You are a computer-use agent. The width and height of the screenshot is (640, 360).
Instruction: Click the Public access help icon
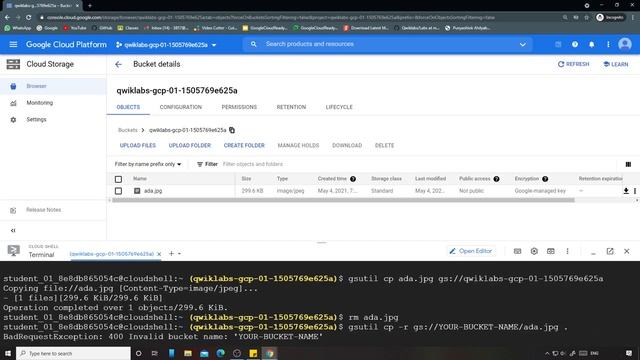click(496, 179)
